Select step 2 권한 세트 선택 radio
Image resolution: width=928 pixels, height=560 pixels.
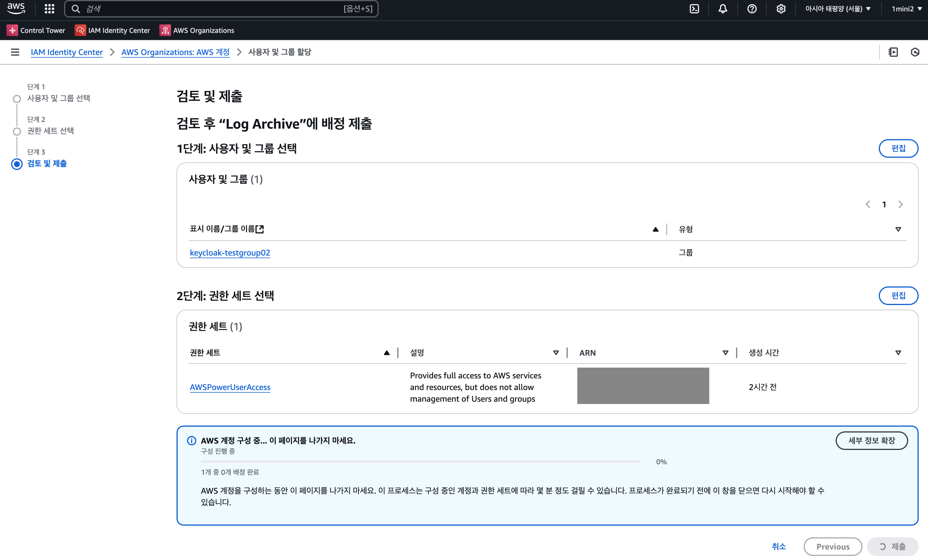coord(17,131)
